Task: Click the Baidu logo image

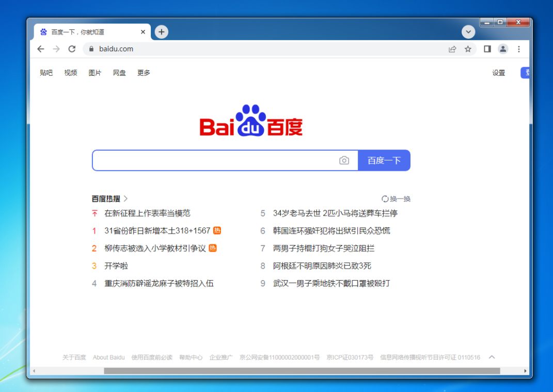Action: pyautogui.click(x=251, y=121)
